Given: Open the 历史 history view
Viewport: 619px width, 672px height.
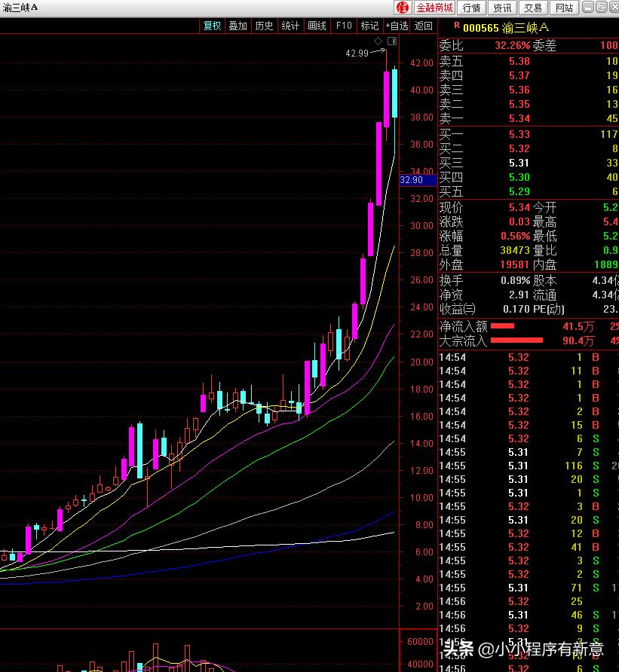Looking at the screenshot, I should pos(264,26).
